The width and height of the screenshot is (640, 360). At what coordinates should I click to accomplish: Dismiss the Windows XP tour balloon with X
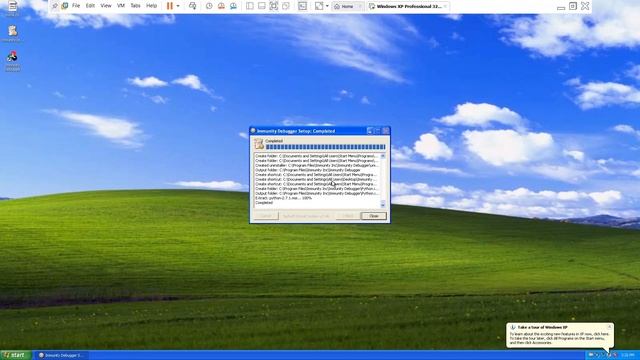tap(609, 327)
